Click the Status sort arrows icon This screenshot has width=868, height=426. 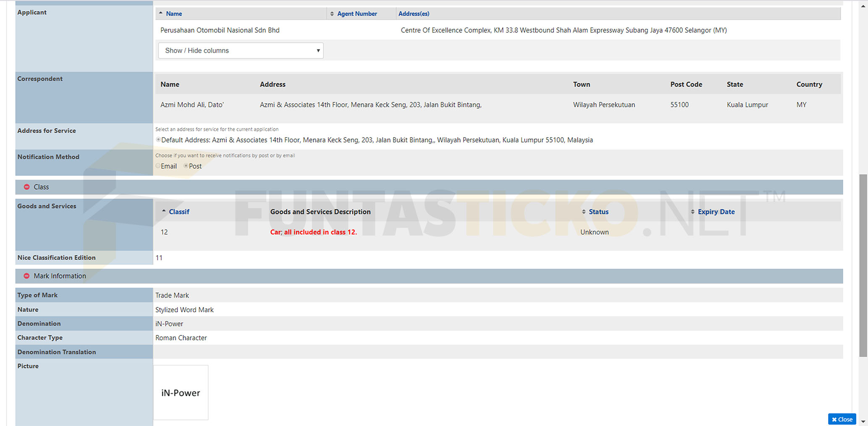click(584, 212)
